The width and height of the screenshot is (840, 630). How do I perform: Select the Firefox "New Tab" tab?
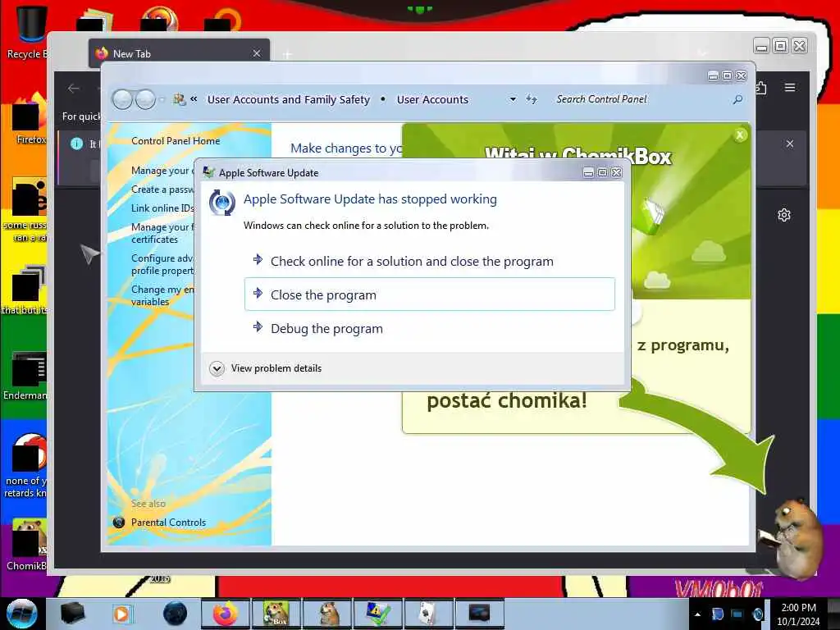pos(179,53)
